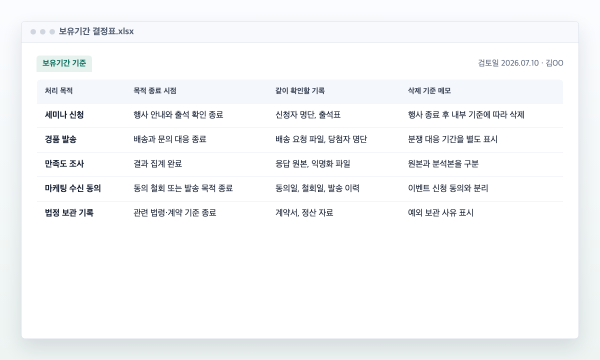The height and width of the screenshot is (360, 600).
Task: Select the 경품 발송 row label
Action: click(x=60, y=139)
